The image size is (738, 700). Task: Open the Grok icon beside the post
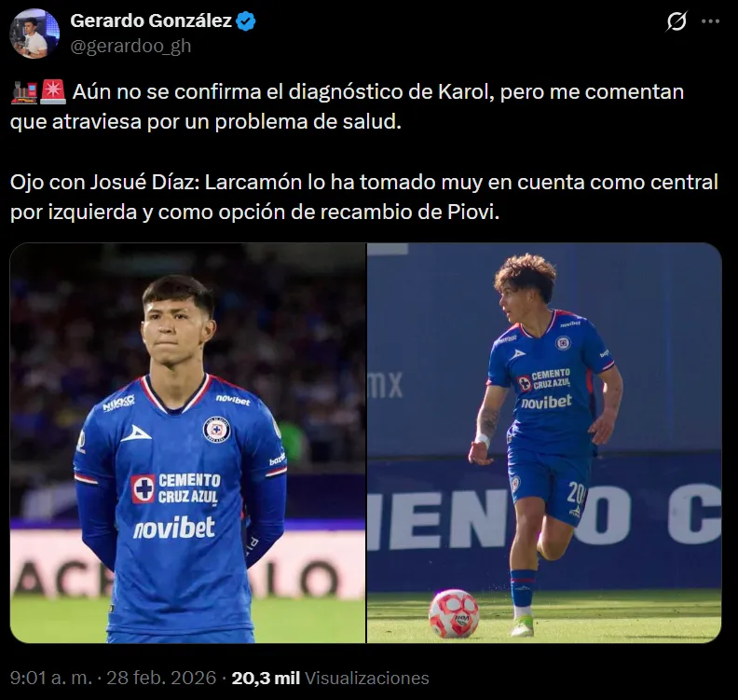coord(677,22)
